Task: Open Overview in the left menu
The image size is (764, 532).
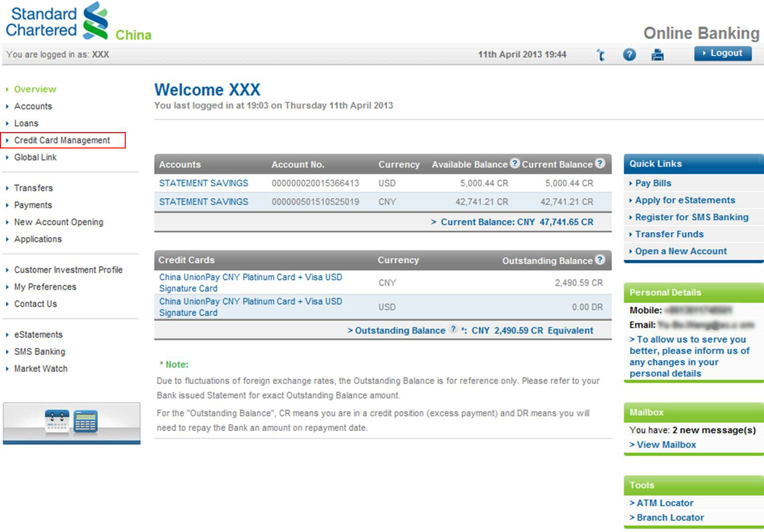Action: [x=35, y=89]
